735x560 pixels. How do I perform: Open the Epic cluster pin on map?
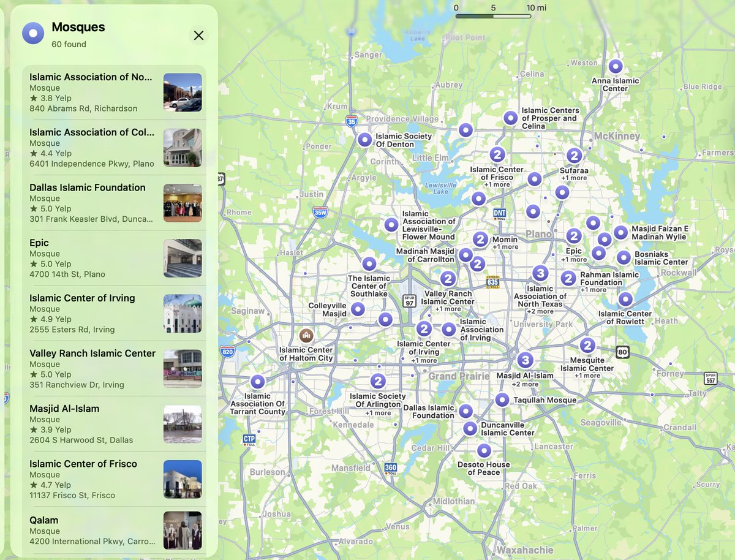(x=573, y=236)
